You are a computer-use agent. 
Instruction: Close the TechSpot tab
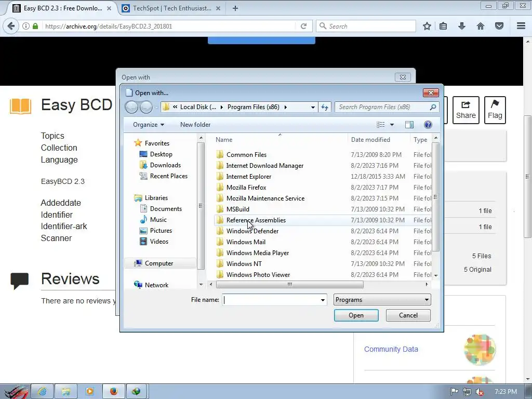(x=218, y=8)
